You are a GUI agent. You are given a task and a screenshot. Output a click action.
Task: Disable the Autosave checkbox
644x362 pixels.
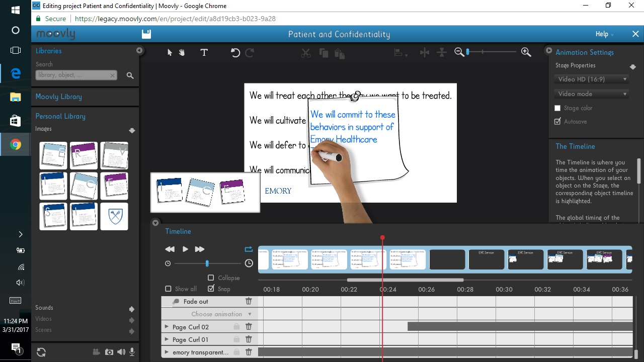tap(557, 121)
